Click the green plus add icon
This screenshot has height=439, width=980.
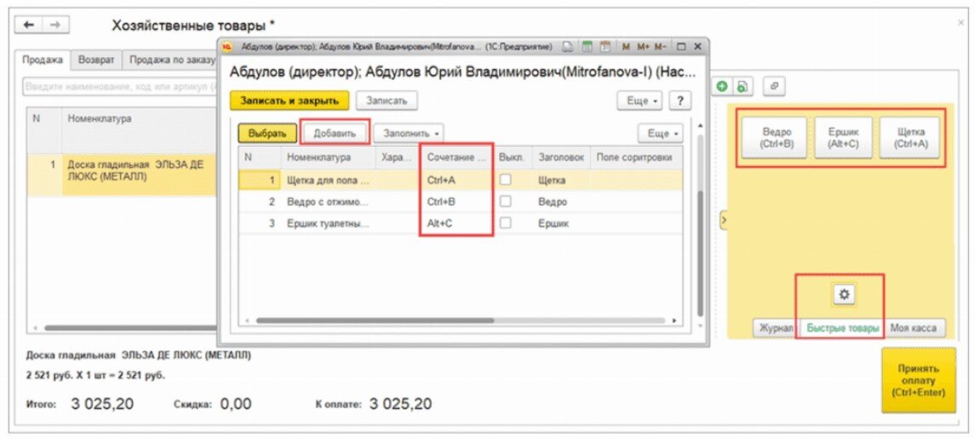click(x=723, y=88)
